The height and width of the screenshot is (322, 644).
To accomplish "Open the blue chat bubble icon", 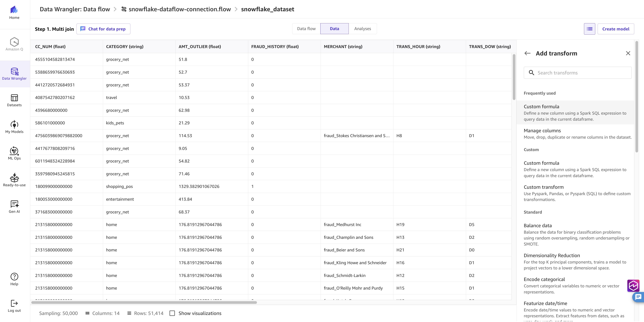I will 638,297.
